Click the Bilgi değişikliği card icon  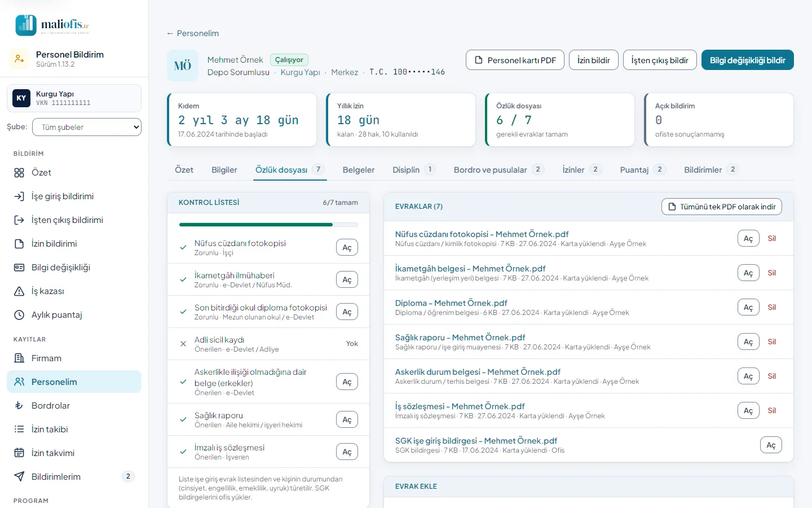19,268
